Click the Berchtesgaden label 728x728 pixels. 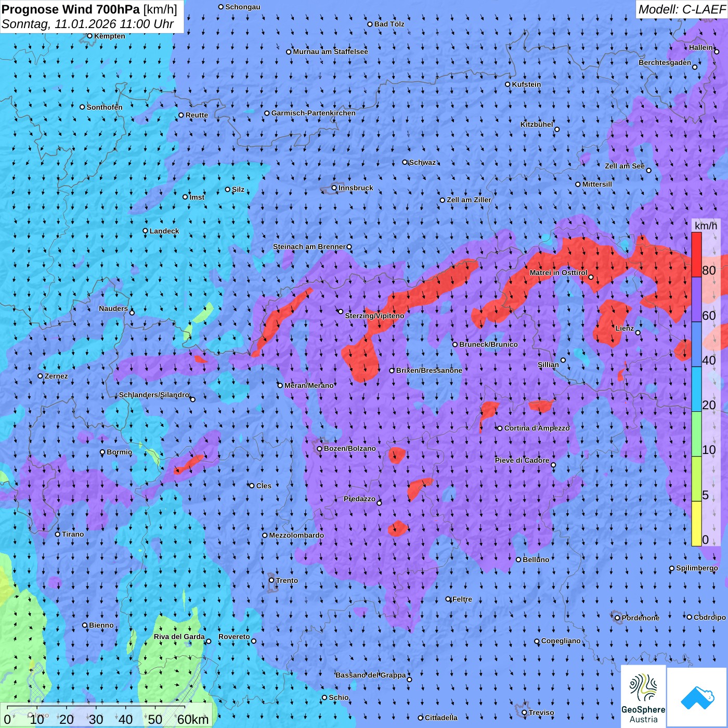coord(665,63)
